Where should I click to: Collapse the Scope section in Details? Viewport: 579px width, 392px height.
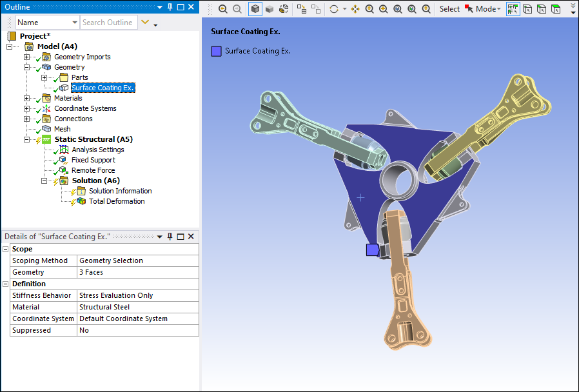pyautogui.click(x=6, y=249)
